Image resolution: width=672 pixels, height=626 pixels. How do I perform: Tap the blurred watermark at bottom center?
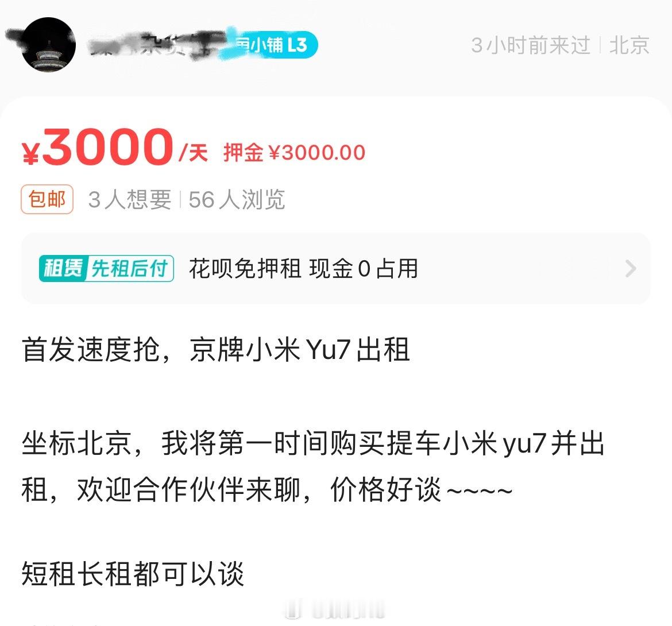(335, 610)
